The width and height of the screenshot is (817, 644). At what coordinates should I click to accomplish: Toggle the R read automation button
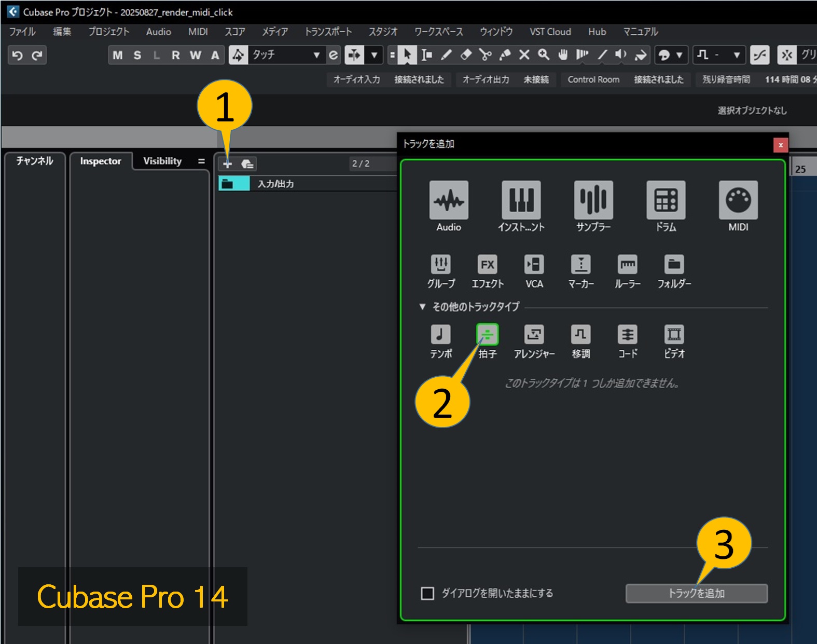click(x=176, y=55)
